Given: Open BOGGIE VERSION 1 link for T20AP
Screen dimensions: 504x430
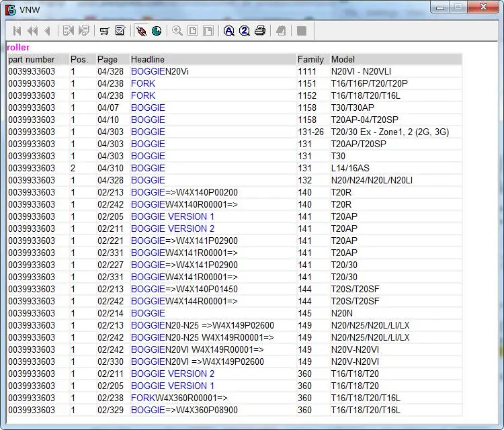Looking at the screenshot, I should (x=173, y=216).
